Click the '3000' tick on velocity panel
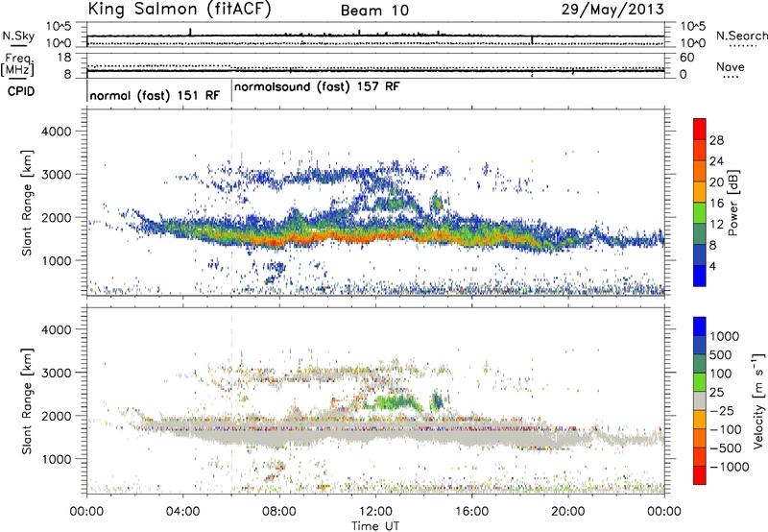Viewport: 768px width, 532px height. point(56,373)
